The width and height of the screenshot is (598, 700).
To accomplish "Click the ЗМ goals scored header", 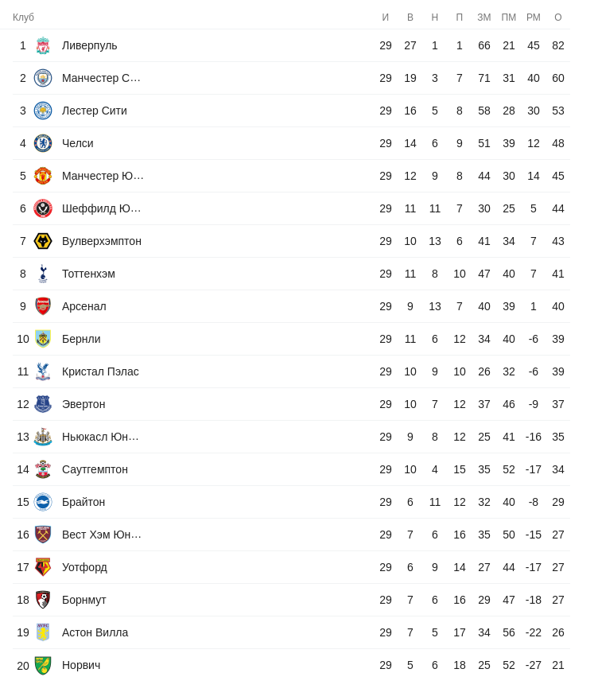I will point(484,17).
